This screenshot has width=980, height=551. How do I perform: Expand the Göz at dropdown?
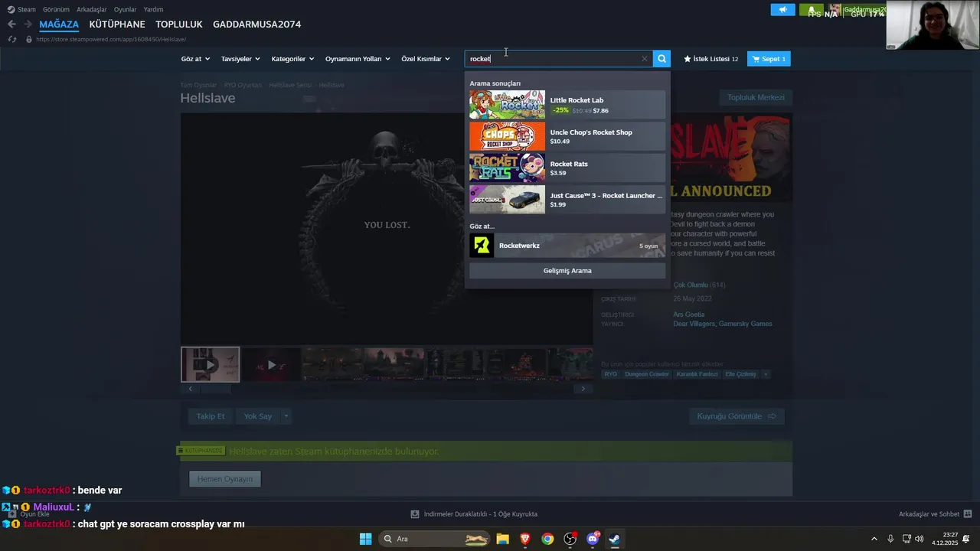tap(195, 59)
